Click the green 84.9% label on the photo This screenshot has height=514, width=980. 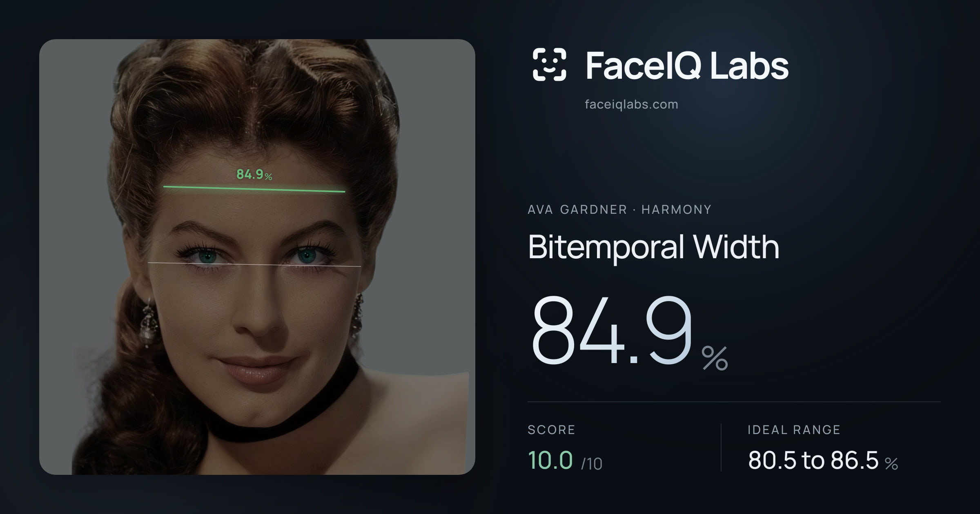point(254,175)
